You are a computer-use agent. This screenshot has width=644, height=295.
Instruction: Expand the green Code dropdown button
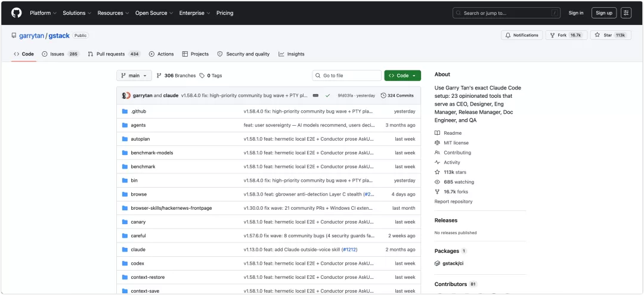(x=402, y=76)
